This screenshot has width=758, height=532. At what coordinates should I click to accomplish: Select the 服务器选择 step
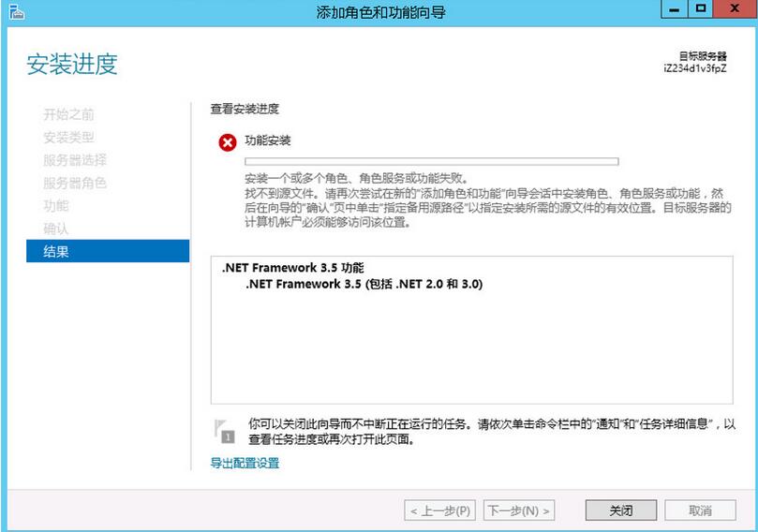coord(75,160)
